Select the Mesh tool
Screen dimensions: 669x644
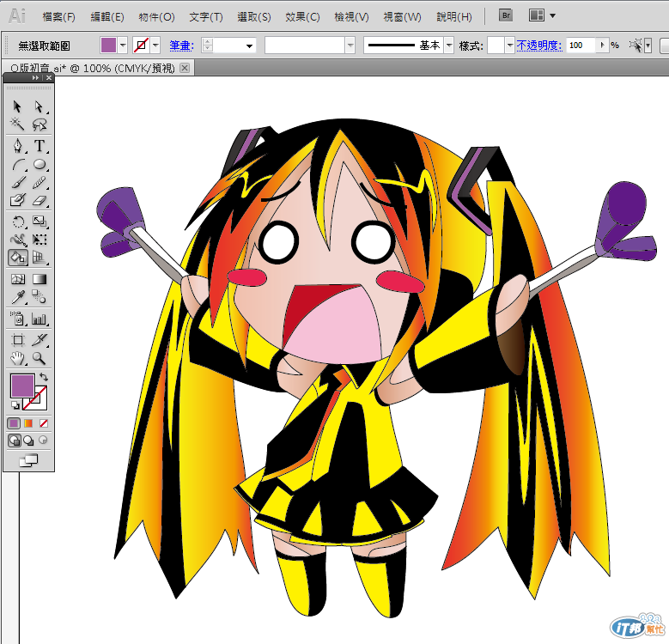(x=17, y=279)
